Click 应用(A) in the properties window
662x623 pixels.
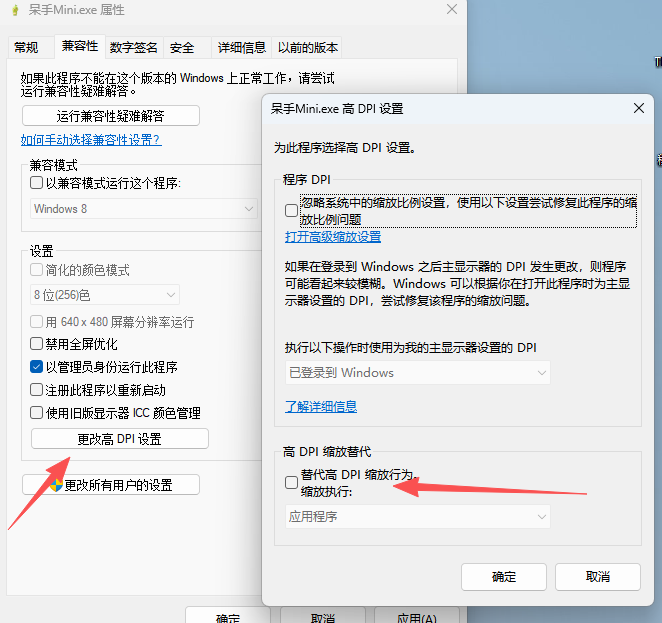point(417,616)
